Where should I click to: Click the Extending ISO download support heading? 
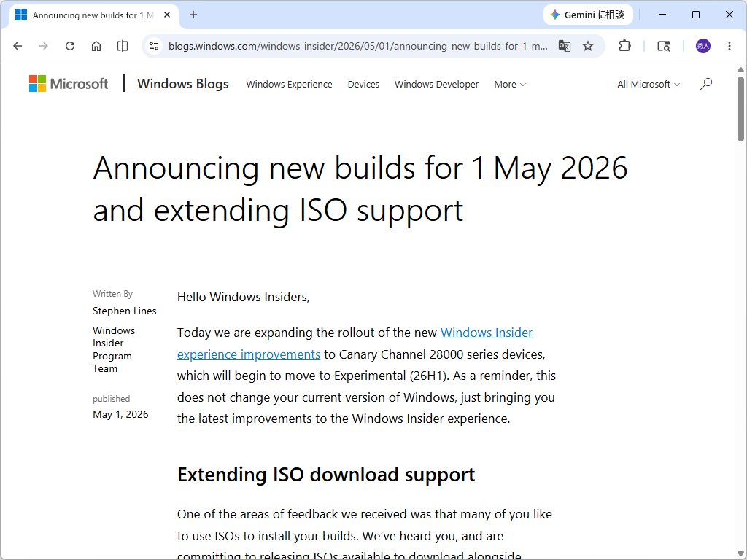(326, 475)
